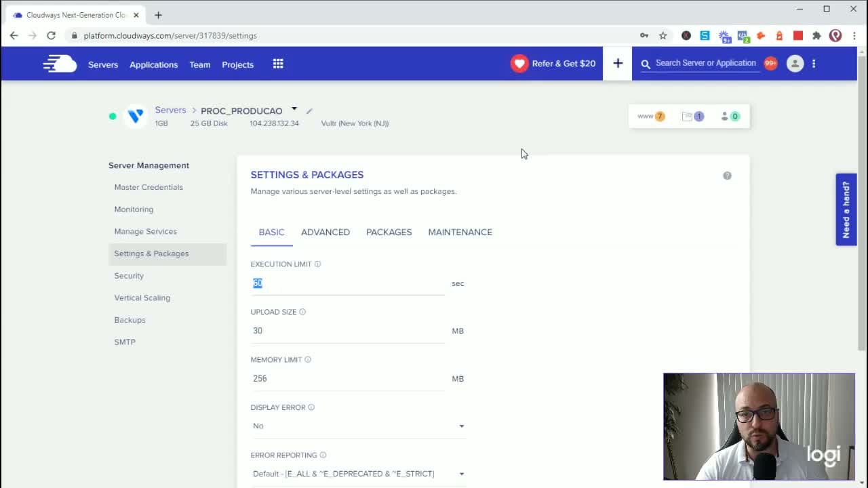
Task: Open Monitoring in sidebar
Action: point(134,209)
